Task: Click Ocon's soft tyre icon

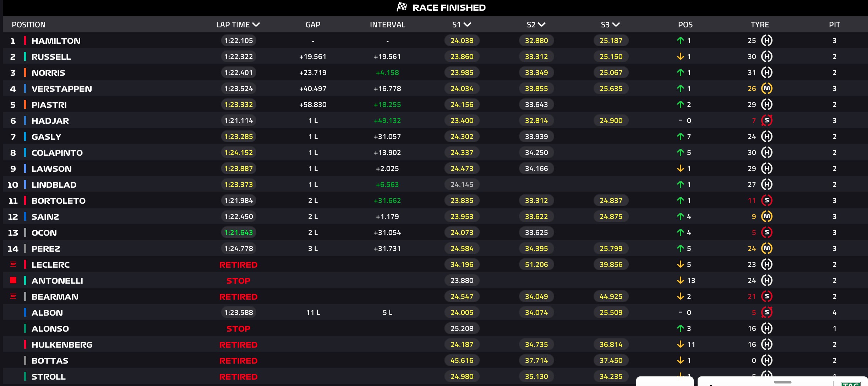Action: tap(767, 232)
